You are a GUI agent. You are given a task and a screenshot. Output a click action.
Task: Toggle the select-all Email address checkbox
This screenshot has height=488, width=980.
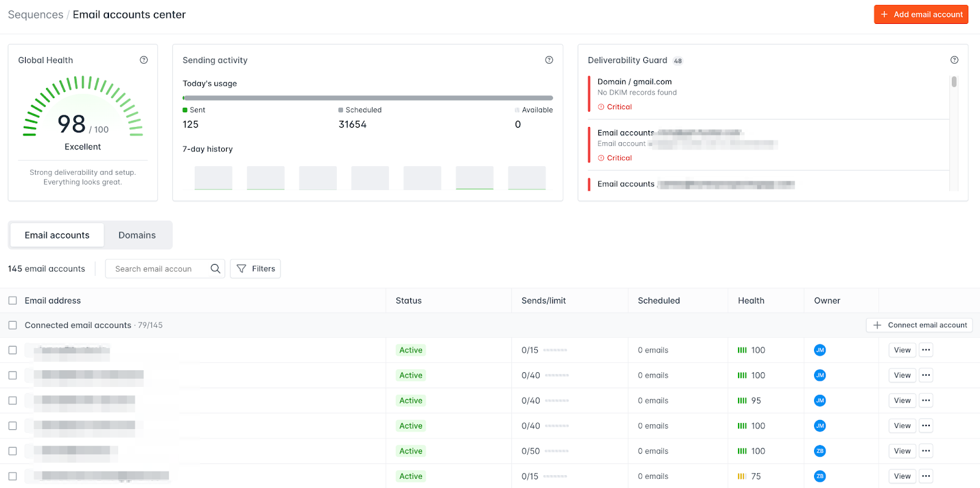pyautogui.click(x=12, y=300)
